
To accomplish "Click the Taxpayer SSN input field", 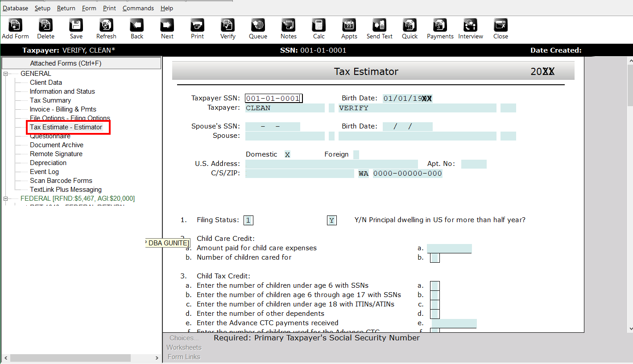I will (x=273, y=98).
